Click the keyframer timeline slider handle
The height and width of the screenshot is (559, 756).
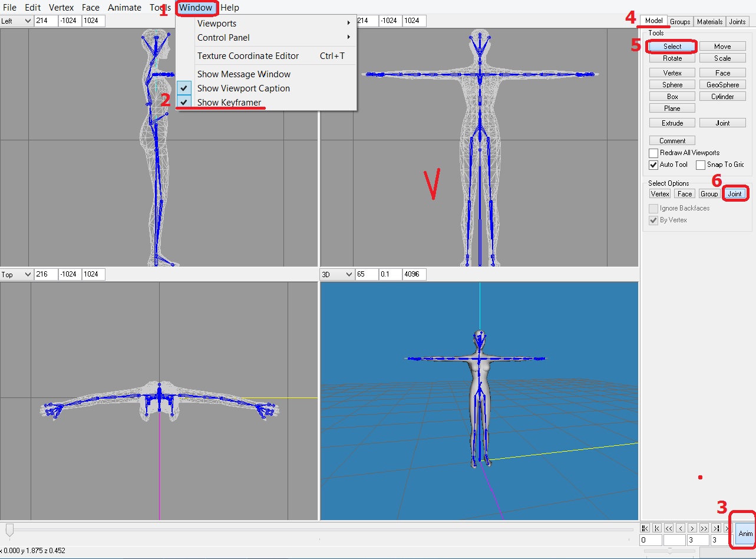click(x=9, y=529)
